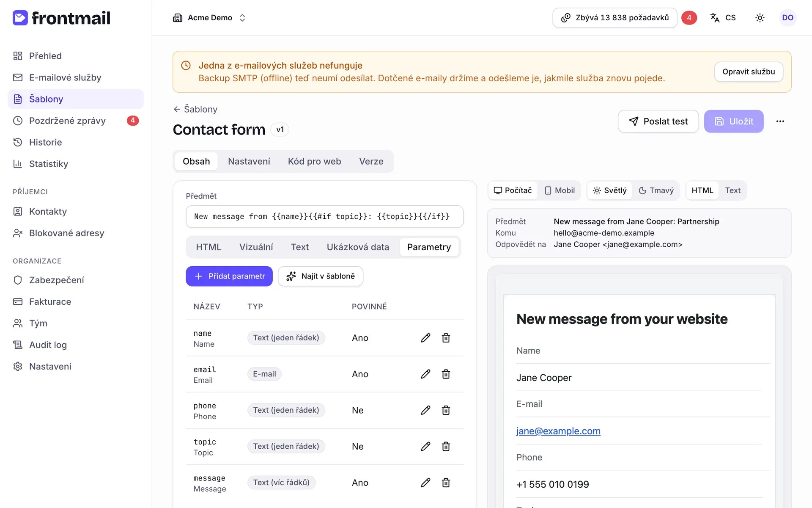The width and height of the screenshot is (812, 508).
Task: Select the HTML editor tab
Action: 208,247
